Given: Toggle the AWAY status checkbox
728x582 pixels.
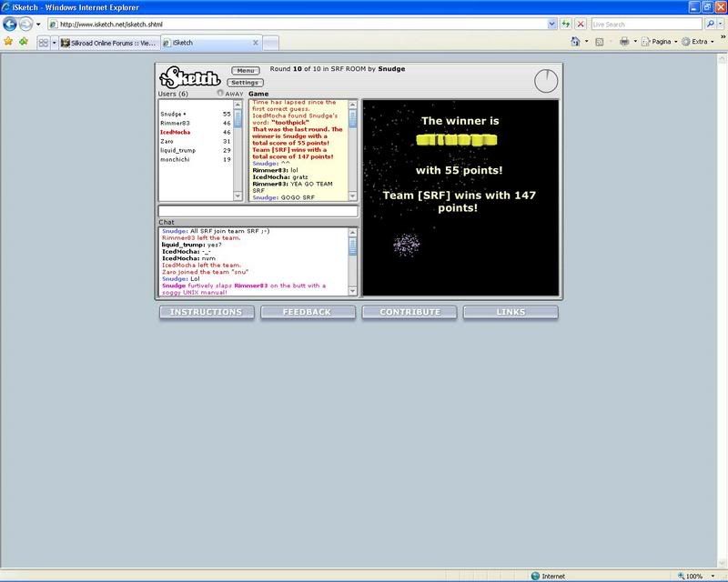Looking at the screenshot, I should pyautogui.click(x=220, y=93).
